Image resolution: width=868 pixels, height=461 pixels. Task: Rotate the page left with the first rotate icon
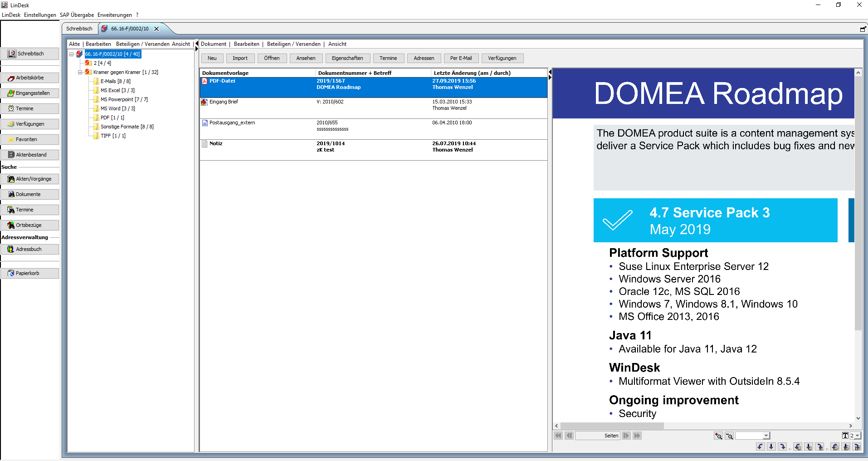pos(761,447)
